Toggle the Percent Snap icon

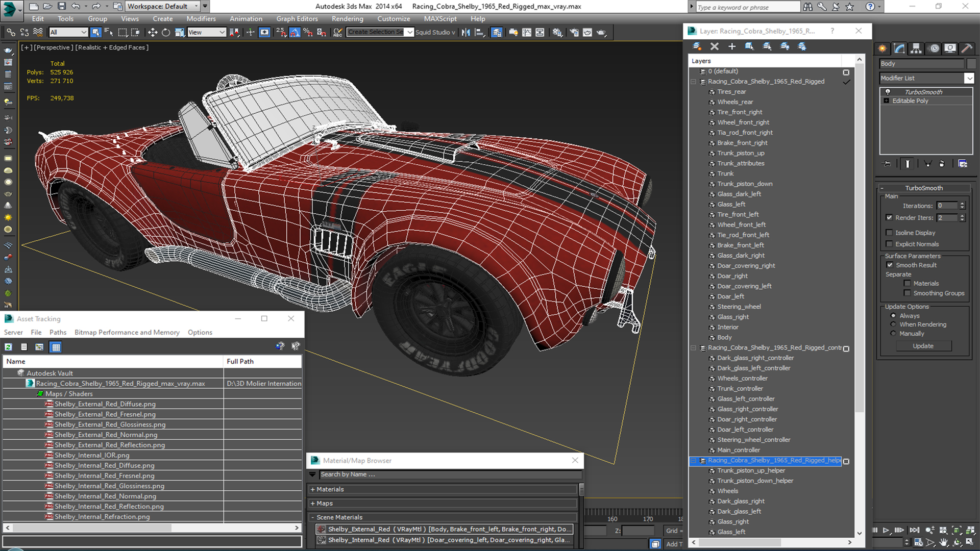[x=308, y=32]
